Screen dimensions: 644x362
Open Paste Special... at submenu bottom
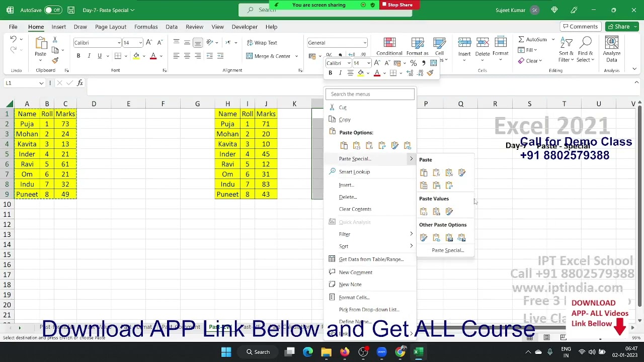coord(448,250)
